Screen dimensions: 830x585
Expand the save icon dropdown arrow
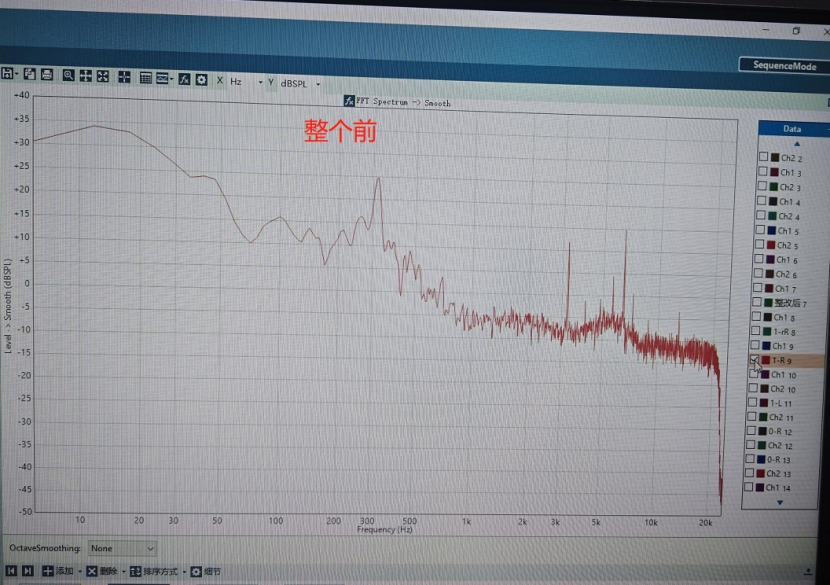coord(17,74)
